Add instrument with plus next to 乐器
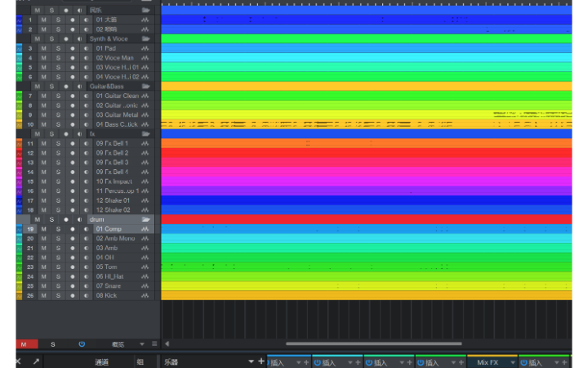The height and width of the screenshot is (368, 588). 261,361
